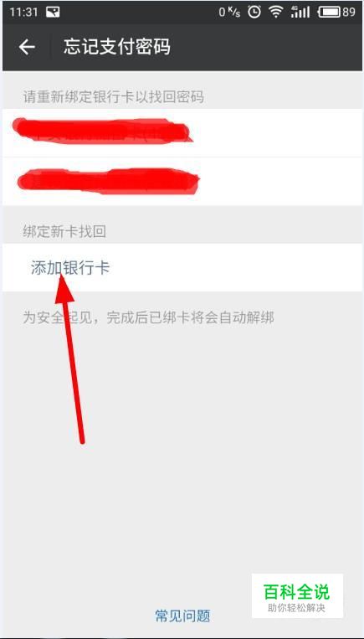Screen dimensions: 364x639
Task: Select the second redacted bank card row
Action: tap(182, 182)
